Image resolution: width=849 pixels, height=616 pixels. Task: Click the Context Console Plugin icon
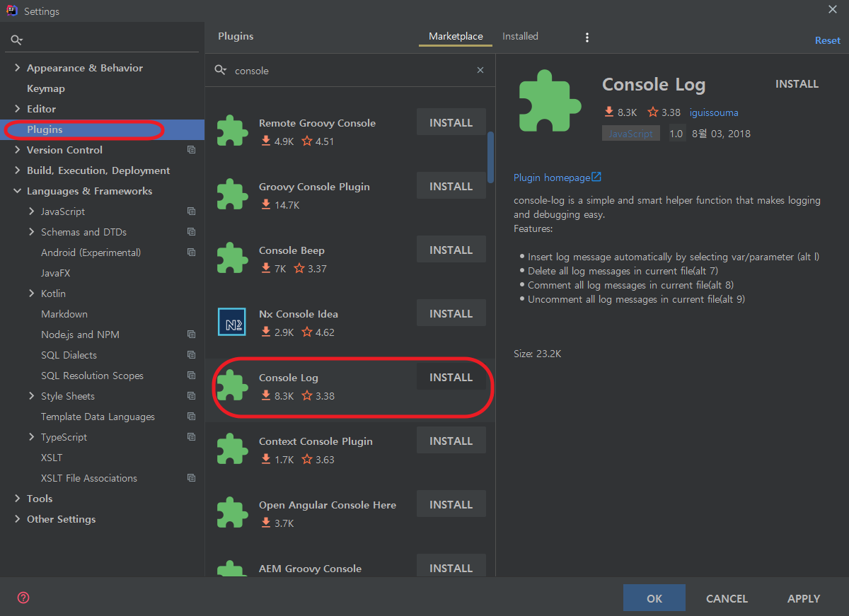pyautogui.click(x=232, y=449)
